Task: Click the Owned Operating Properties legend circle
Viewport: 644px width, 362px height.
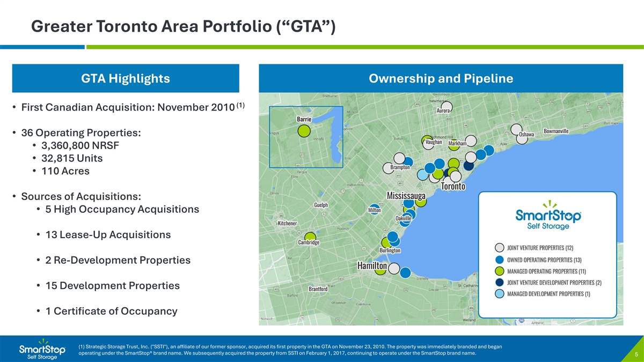Action: point(499,259)
